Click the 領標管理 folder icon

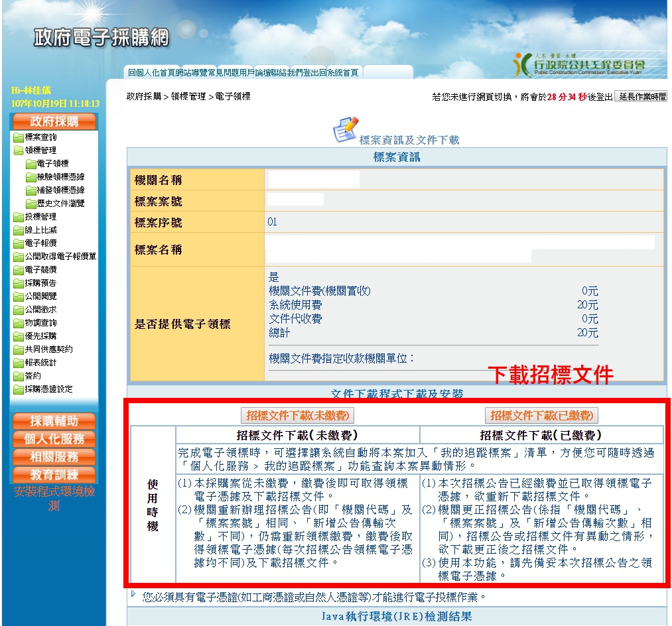[19, 151]
